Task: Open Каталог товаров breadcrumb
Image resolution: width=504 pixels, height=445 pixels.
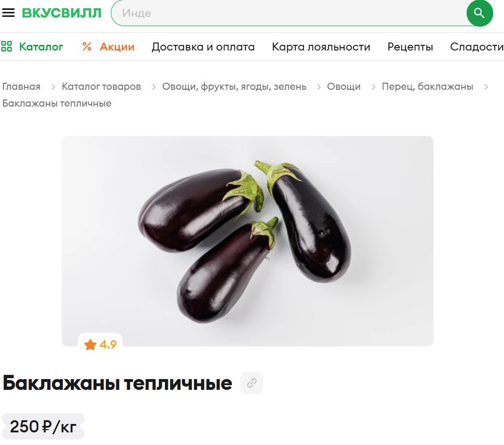Action: click(101, 87)
